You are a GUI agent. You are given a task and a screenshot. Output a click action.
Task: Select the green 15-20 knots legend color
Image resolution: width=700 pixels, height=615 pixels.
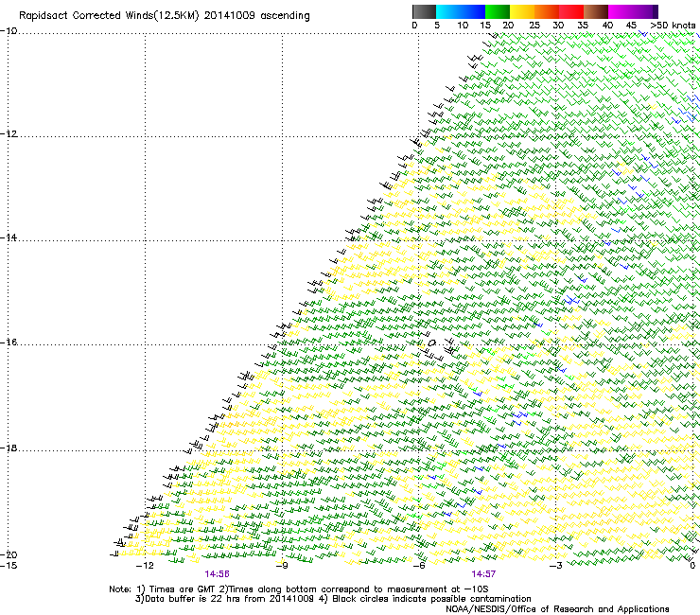click(x=498, y=11)
